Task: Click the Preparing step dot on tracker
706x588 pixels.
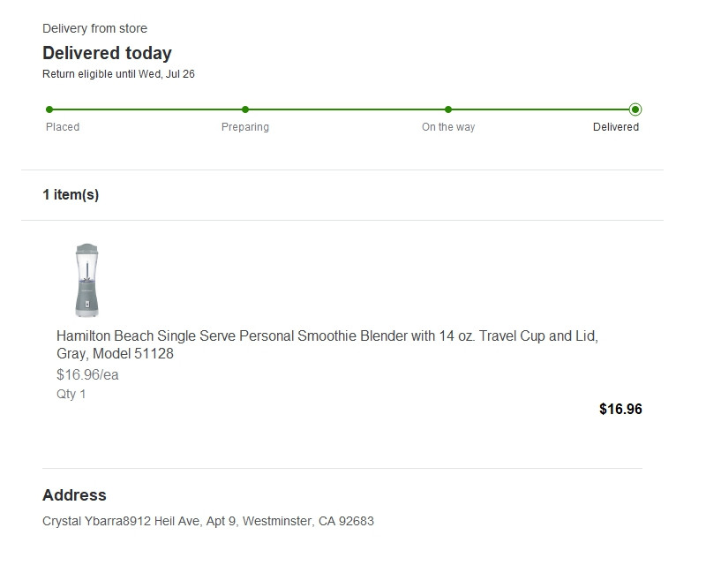Action: tap(245, 109)
